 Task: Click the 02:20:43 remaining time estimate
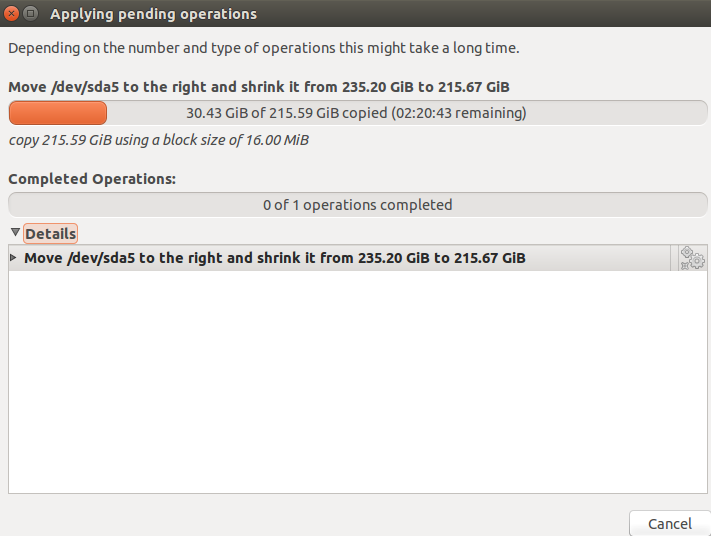tap(458, 113)
